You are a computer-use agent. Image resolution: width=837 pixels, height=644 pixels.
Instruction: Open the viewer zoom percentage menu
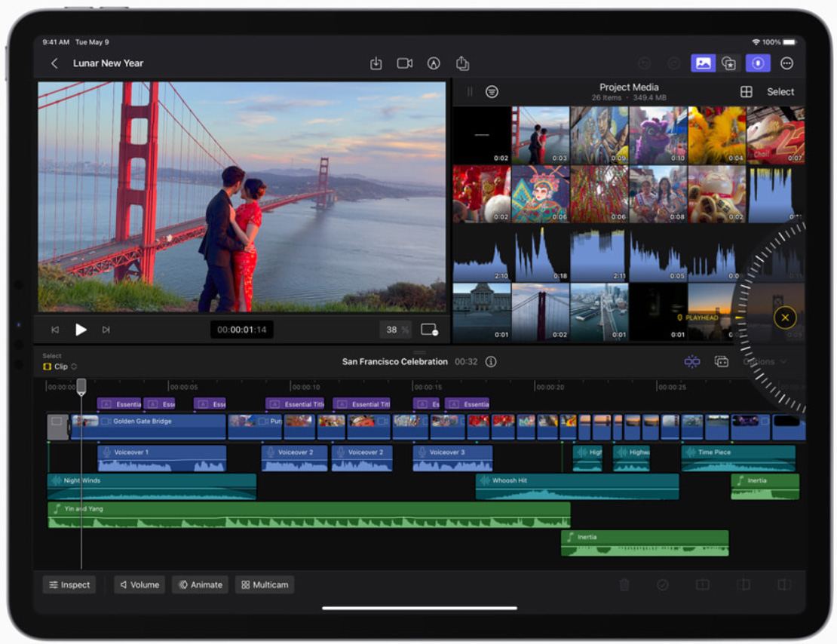click(396, 330)
